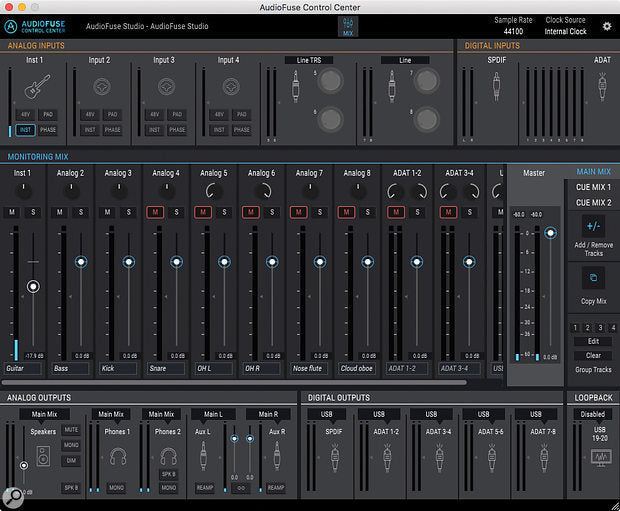Open Speakers source dropdown Main Mix

[x=44, y=414]
